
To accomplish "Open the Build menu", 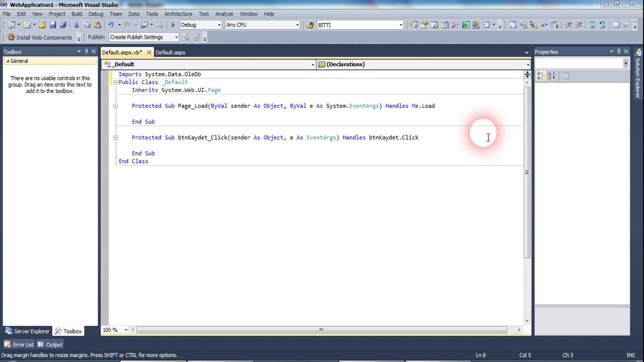I will click(76, 14).
